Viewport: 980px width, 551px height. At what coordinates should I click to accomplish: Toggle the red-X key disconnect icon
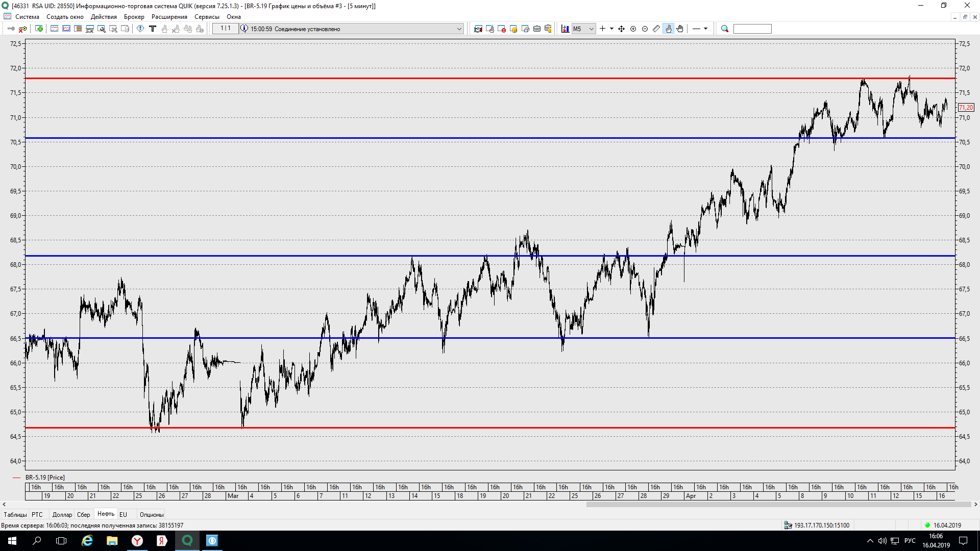coord(22,29)
